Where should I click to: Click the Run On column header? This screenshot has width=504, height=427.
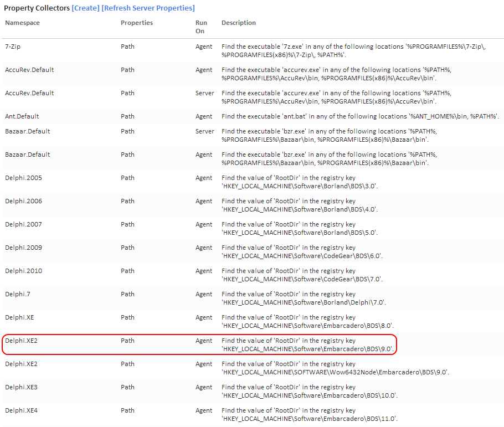pyautogui.click(x=201, y=27)
